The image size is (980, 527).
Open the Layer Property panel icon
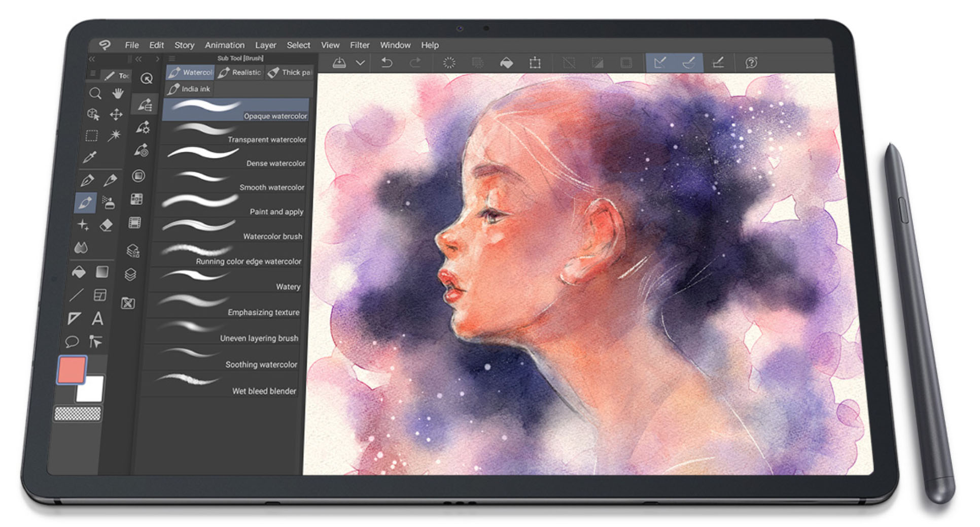pyautogui.click(x=132, y=250)
